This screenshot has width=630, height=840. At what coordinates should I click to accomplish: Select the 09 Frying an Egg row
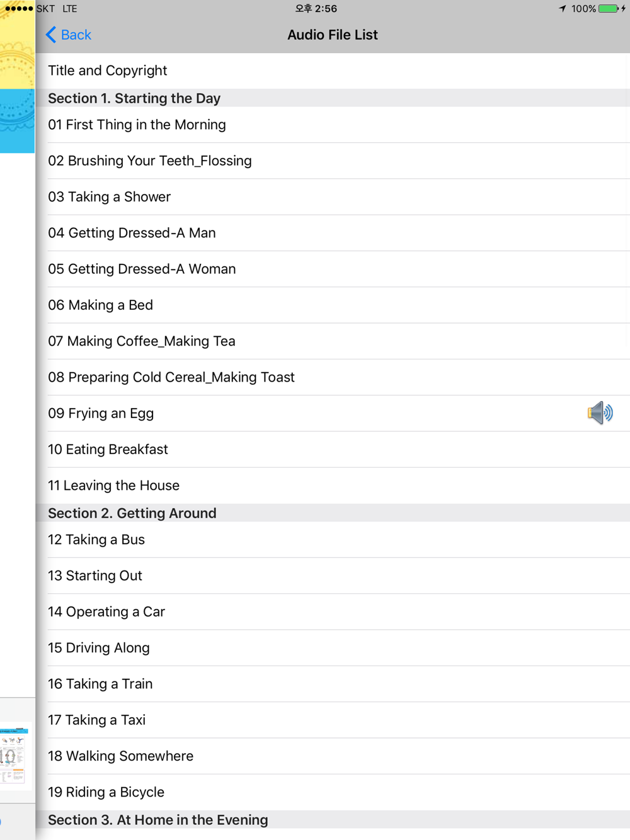[333, 413]
